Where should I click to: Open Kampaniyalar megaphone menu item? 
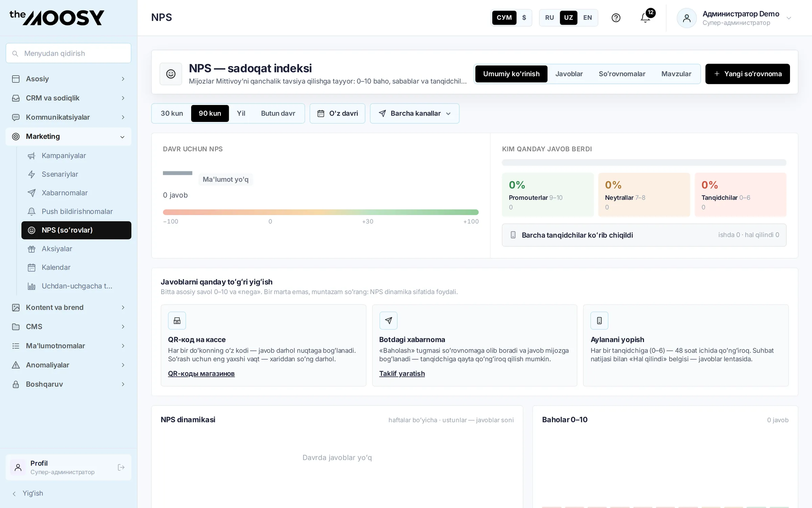(76, 155)
